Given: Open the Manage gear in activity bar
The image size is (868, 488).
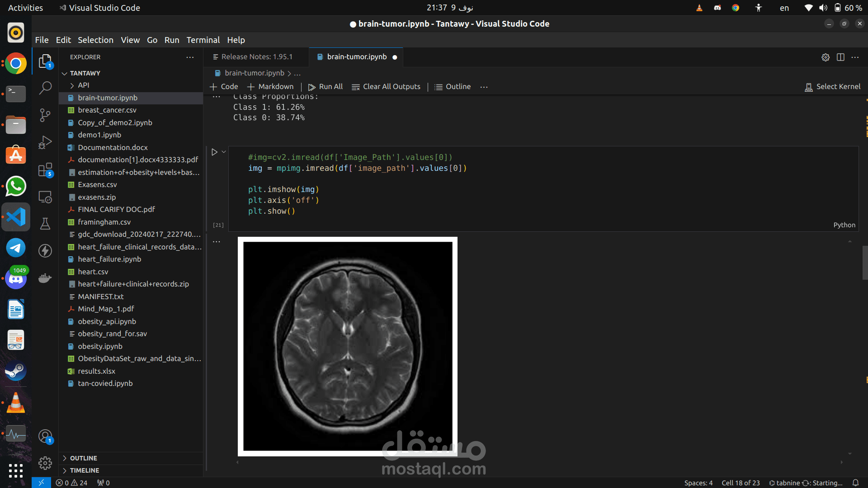Looking at the screenshot, I should (45, 463).
